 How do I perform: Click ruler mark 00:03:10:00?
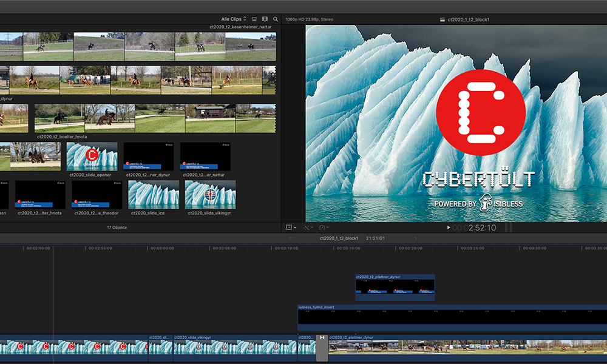tap(287, 248)
